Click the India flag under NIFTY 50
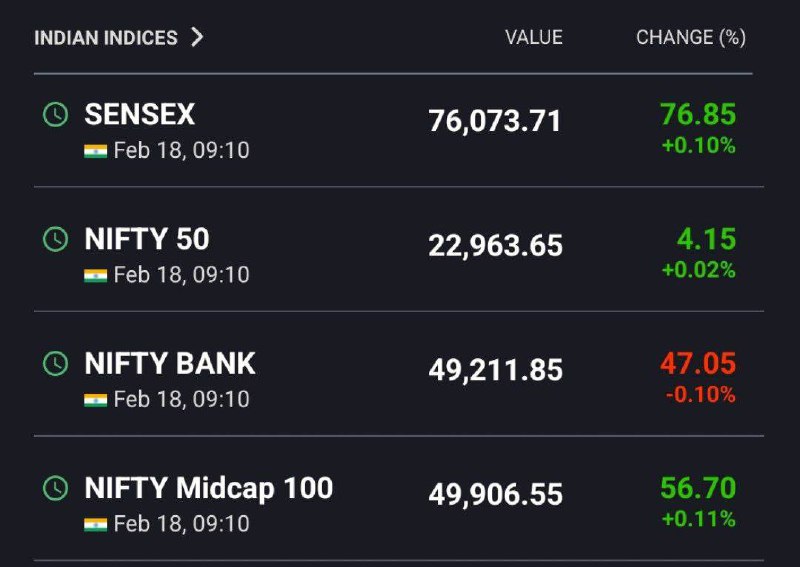The height and width of the screenshot is (567, 800). pyautogui.click(x=95, y=276)
